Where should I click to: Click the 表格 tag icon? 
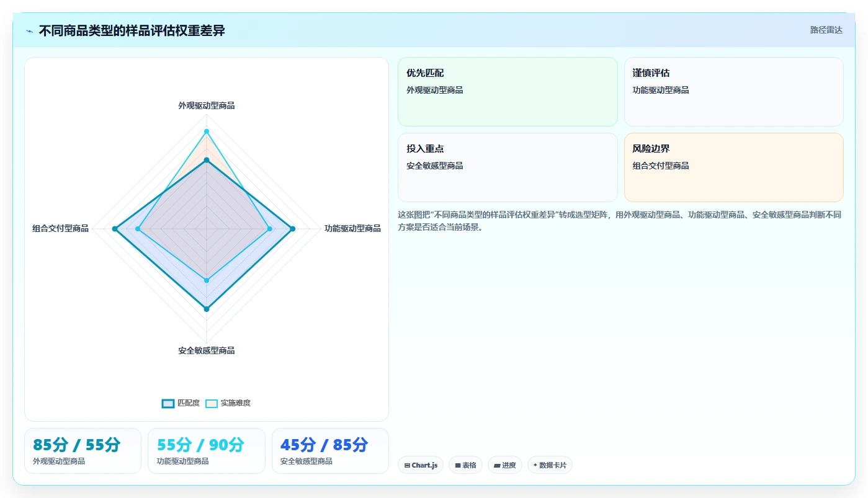coord(458,465)
